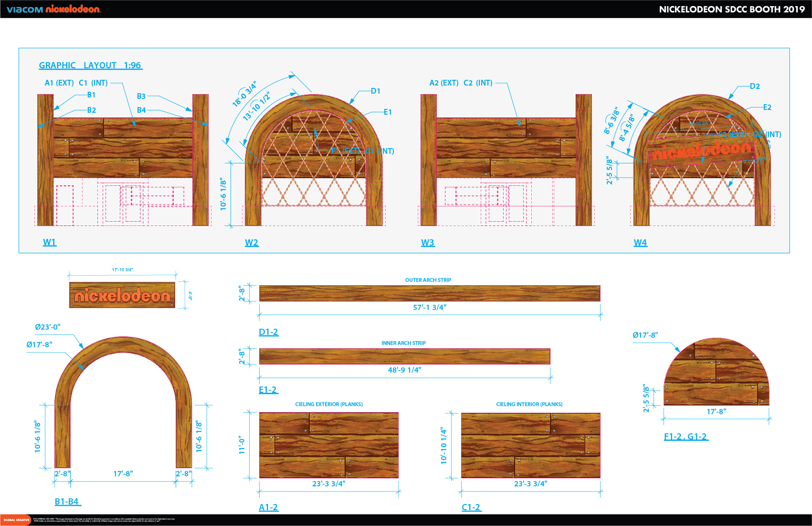The width and height of the screenshot is (812, 526).
Task: Click the Viacom Nickelodeon logo in header
Action: coord(53,9)
